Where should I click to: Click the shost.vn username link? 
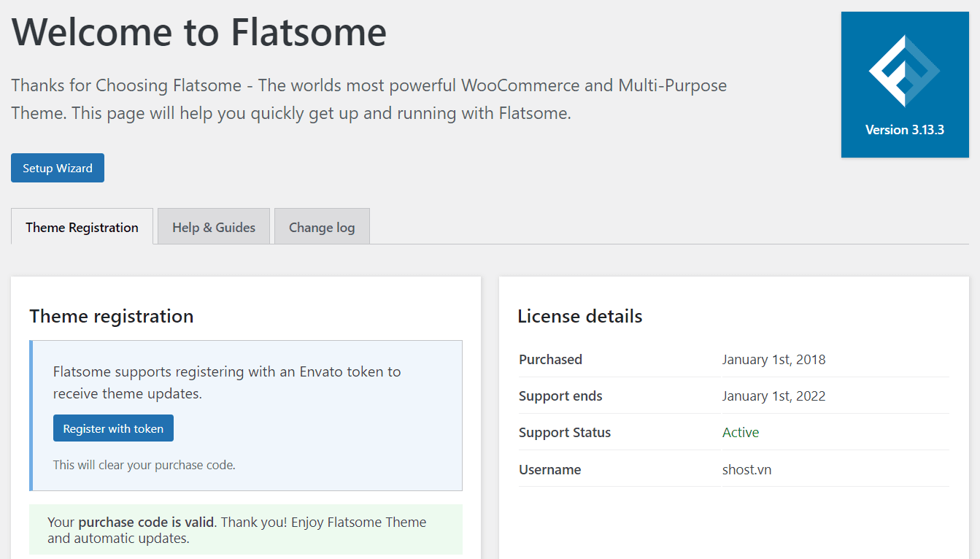click(746, 469)
